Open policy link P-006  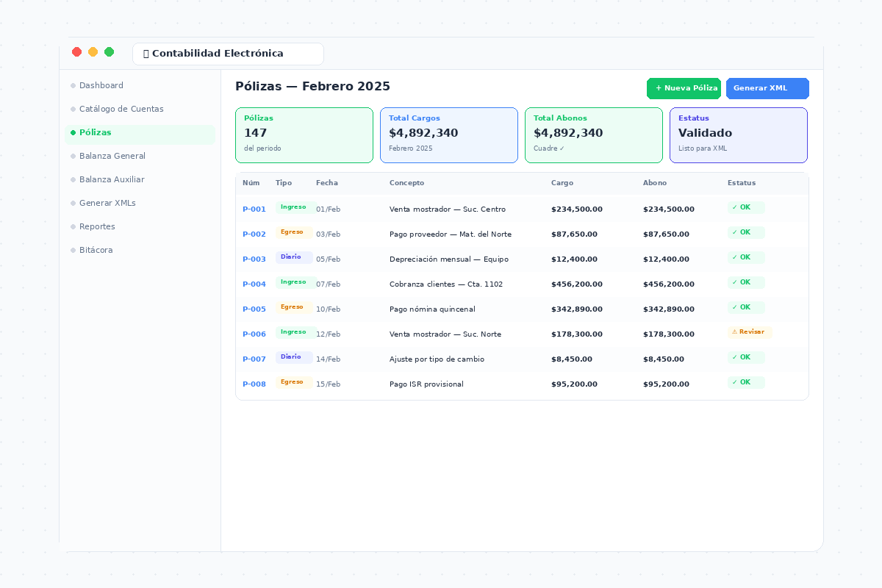254,334
